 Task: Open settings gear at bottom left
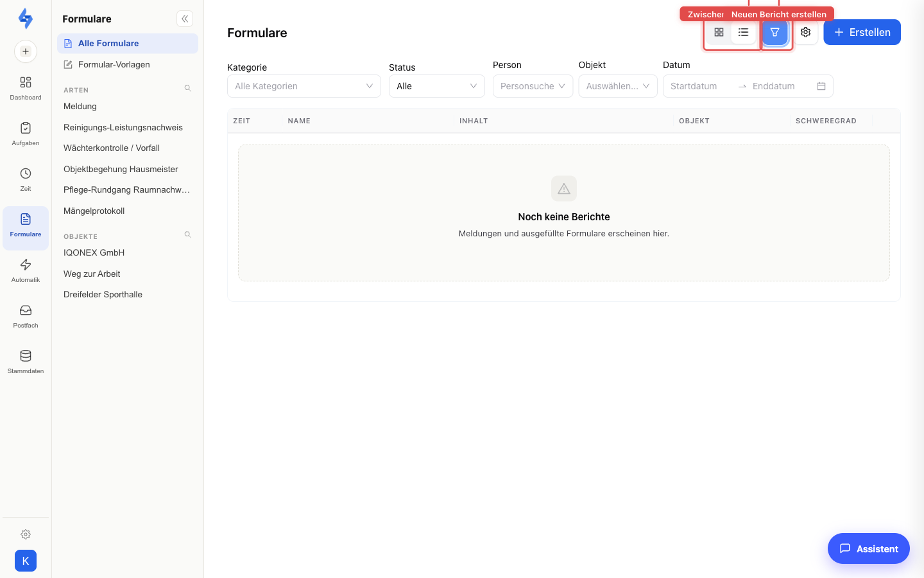[26, 534]
